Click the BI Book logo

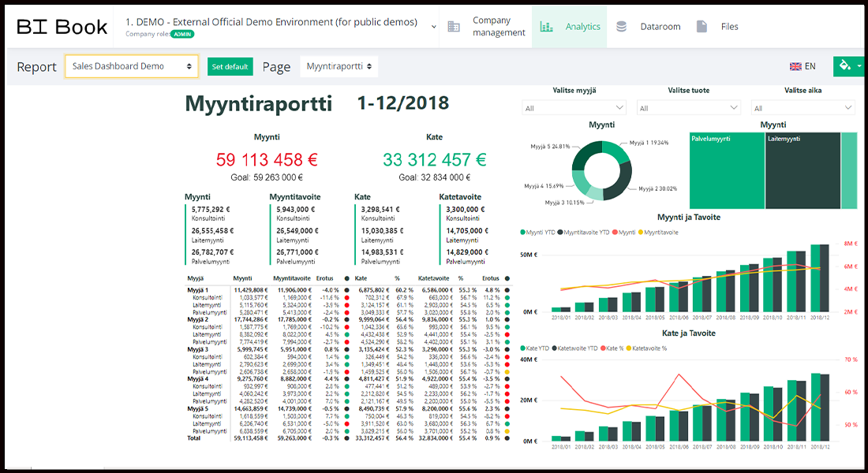click(x=62, y=27)
